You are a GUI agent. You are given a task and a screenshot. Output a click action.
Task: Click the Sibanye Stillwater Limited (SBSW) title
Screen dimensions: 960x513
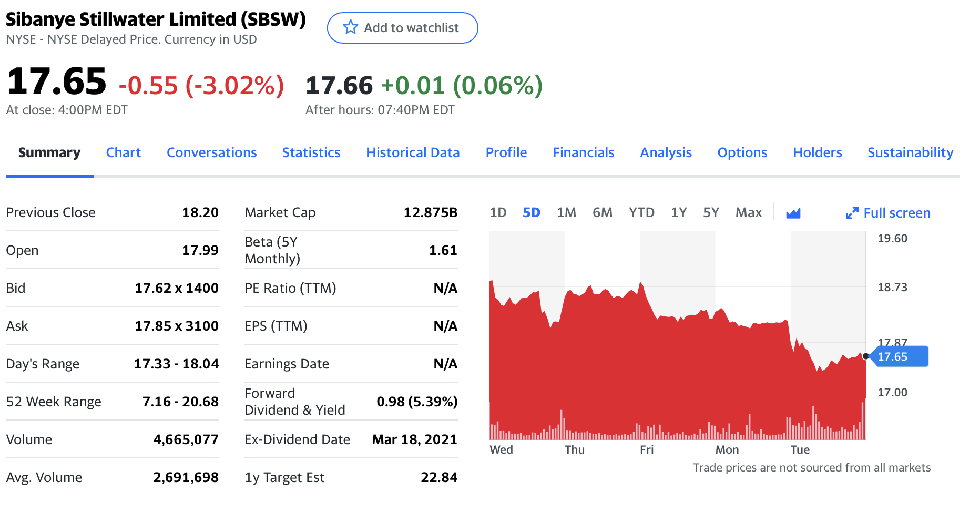156,20
